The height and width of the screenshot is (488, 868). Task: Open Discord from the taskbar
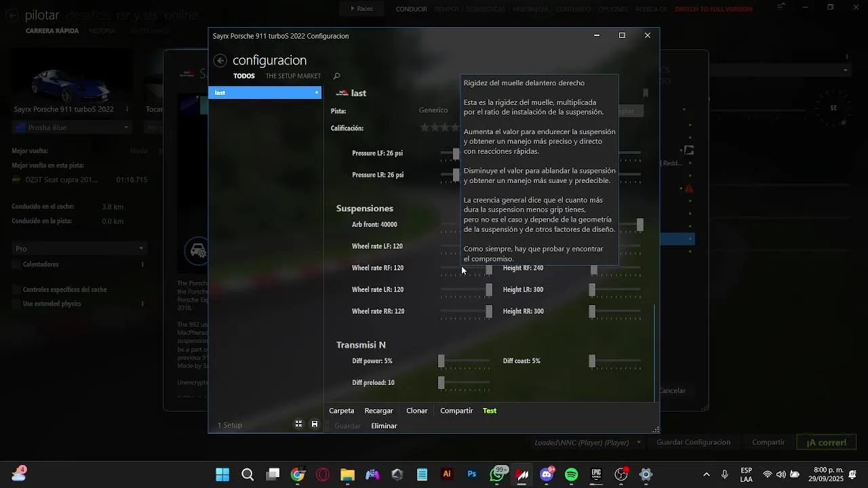coord(547,474)
